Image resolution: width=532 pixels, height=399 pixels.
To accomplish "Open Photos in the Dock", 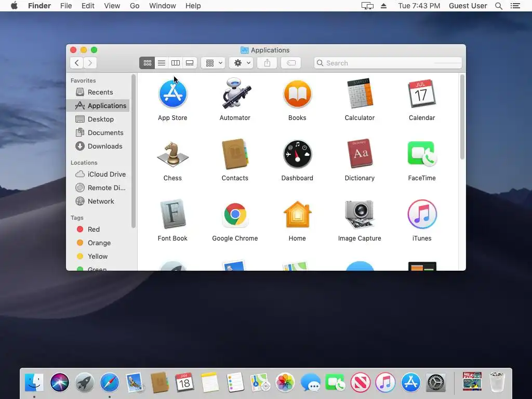I will pyautogui.click(x=285, y=382).
